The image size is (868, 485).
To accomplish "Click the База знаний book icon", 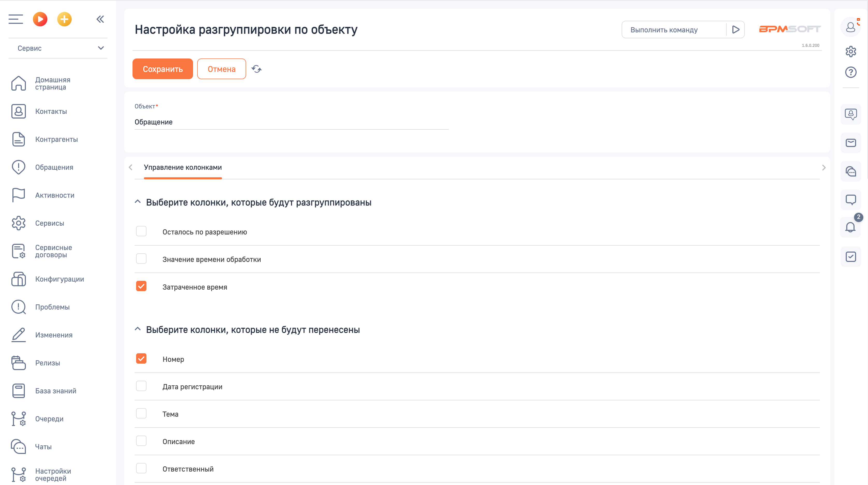I will (x=19, y=391).
